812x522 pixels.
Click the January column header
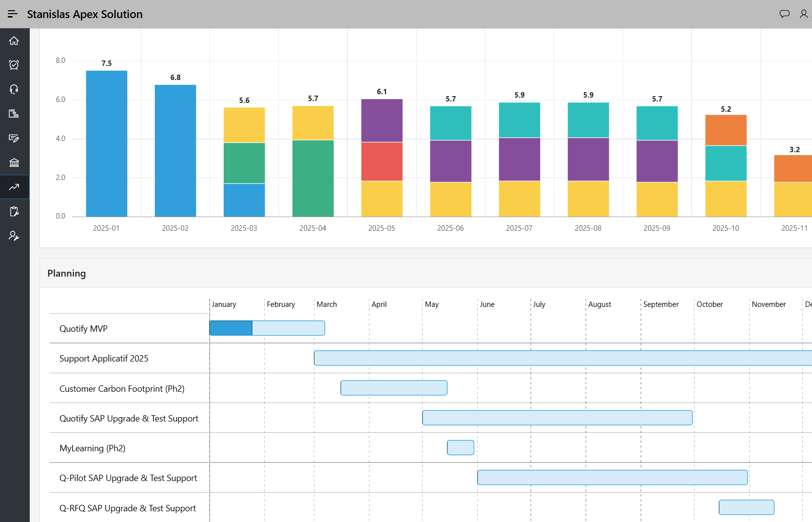click(224, 304)
